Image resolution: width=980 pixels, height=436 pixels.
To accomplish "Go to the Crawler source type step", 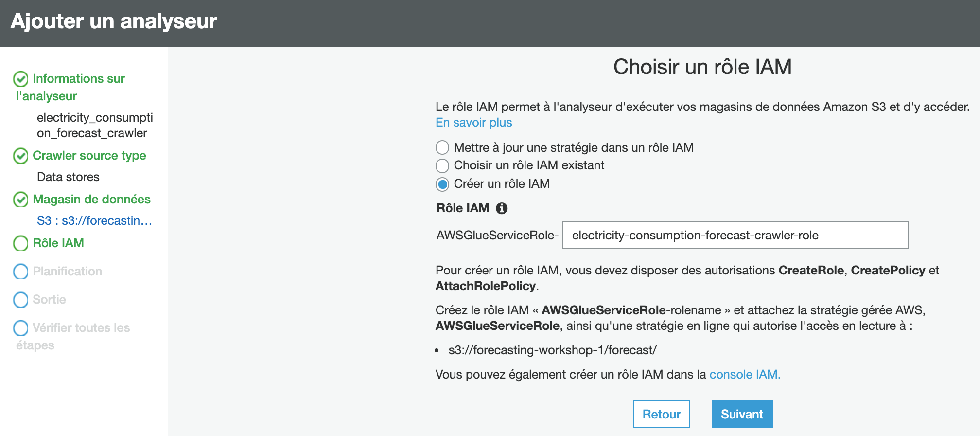I will [x=89, y=156].
